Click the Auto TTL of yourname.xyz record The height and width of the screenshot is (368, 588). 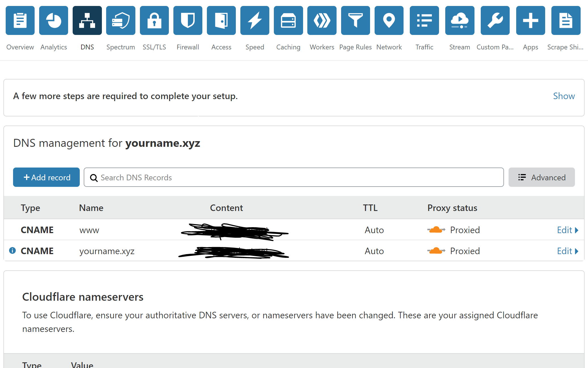374,251
